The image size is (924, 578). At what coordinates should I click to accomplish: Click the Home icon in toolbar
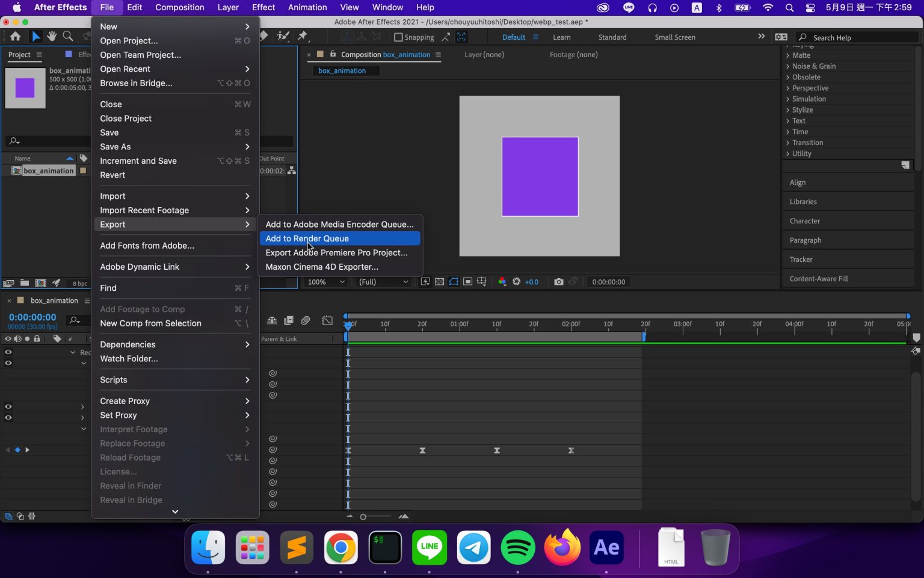pyautogui.click(x=15, y=37)
